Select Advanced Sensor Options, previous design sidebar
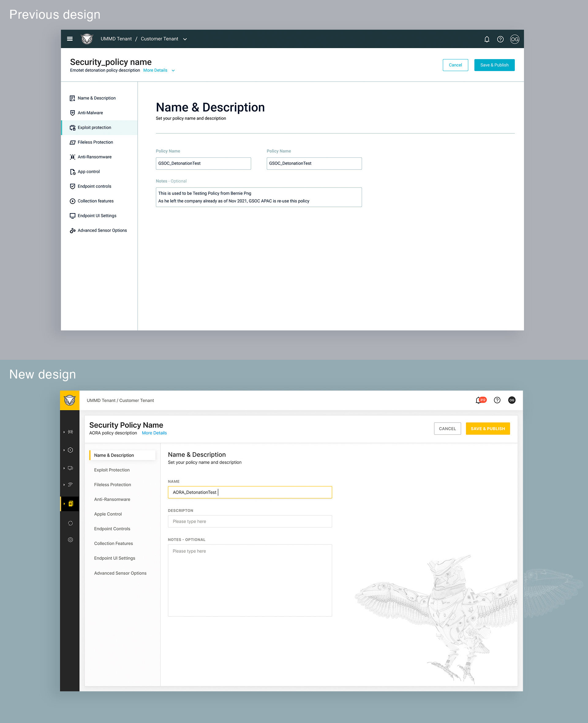The width and height of the screenshot is (588, 723). (100, 230)
